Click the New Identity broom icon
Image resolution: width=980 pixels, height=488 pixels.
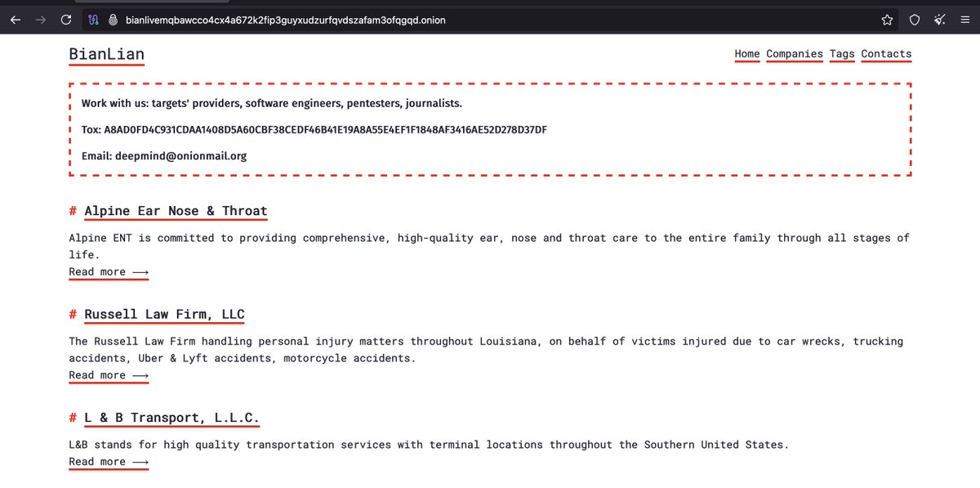point(940,20)
